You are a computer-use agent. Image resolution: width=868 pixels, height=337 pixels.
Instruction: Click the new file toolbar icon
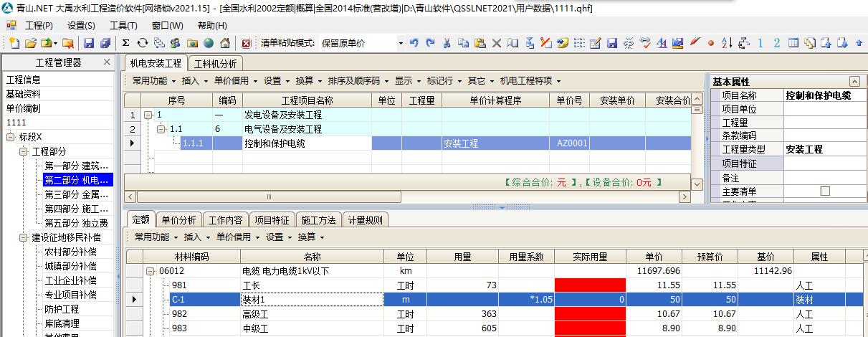pos(14,43)
